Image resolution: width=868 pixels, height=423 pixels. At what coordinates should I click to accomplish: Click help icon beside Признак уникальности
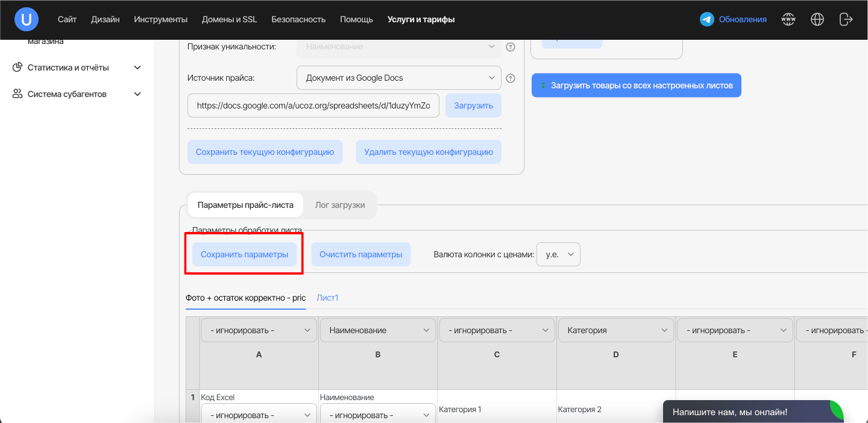tap(511, 46)
